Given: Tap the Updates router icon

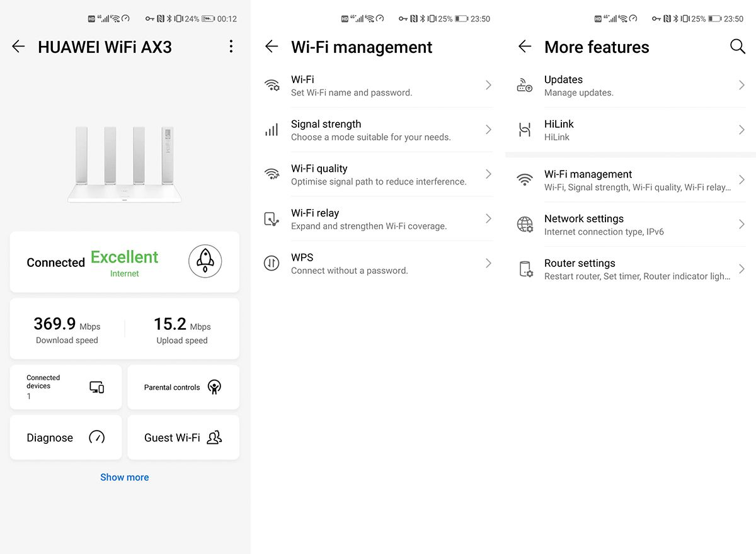Looking at the screenshot, I should pyautogui.click(x=525, y=86).
